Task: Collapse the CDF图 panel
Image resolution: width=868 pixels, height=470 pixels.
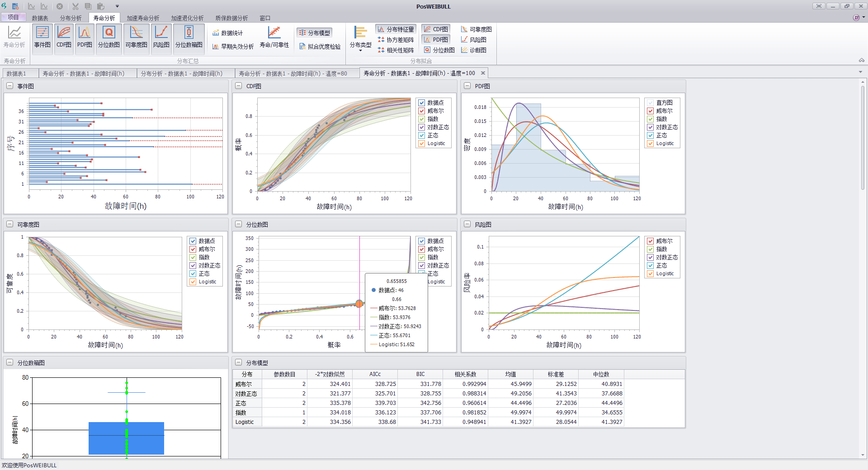Action: click(238, 86)
